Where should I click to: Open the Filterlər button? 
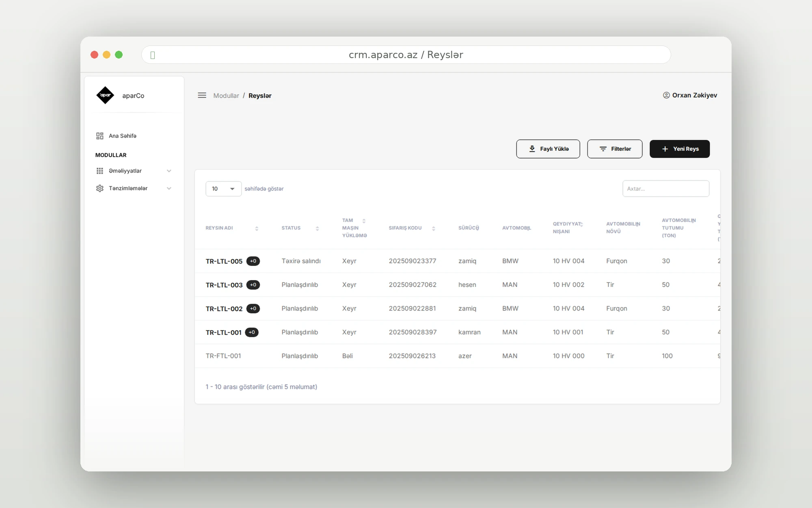[x=615, y=149]
